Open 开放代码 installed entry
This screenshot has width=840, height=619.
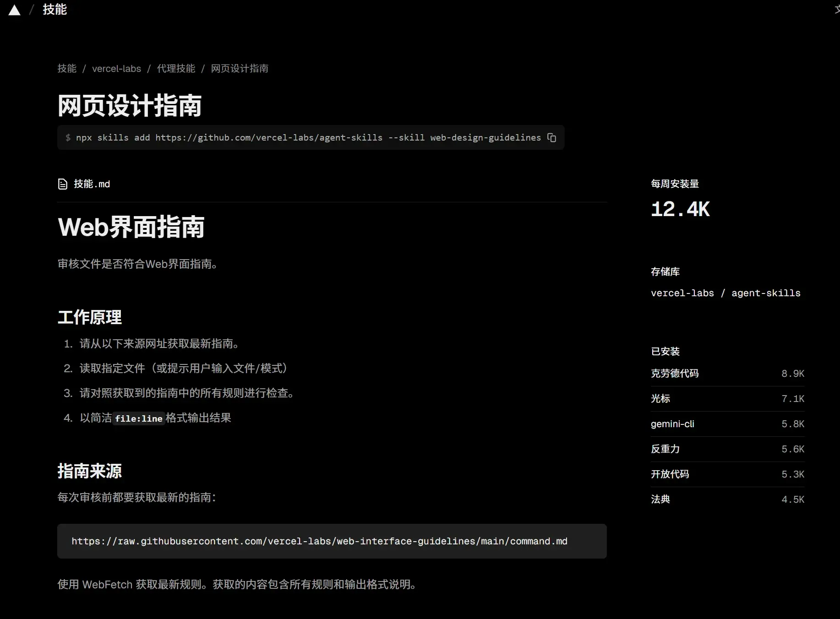point(670,474)
